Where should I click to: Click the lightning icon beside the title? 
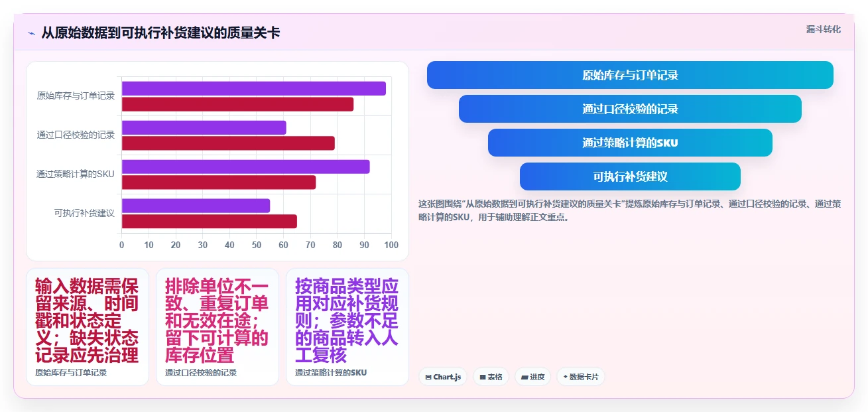click(x=31, y=33)
